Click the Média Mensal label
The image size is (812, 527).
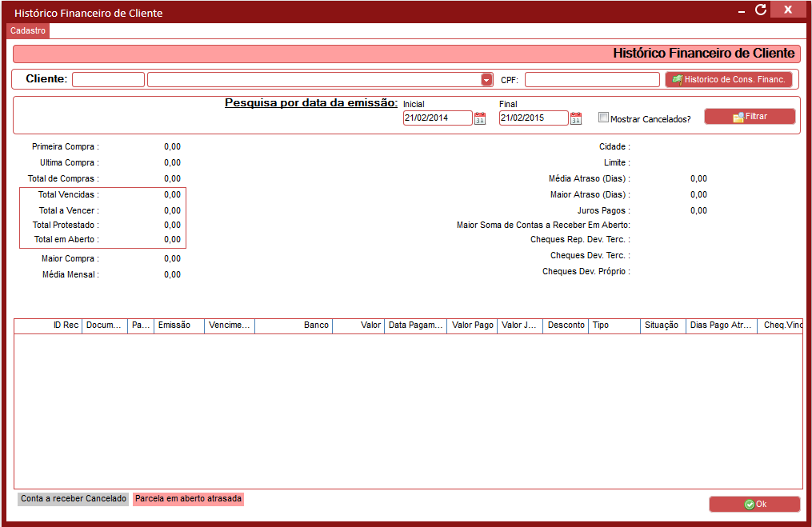pos(71,275)
